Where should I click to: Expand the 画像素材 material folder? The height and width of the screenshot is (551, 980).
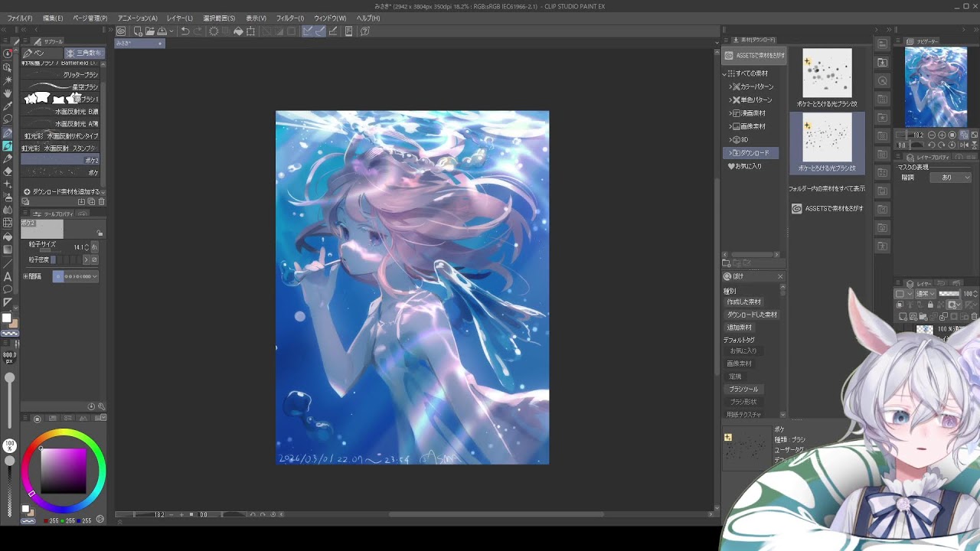click(730, 126)
